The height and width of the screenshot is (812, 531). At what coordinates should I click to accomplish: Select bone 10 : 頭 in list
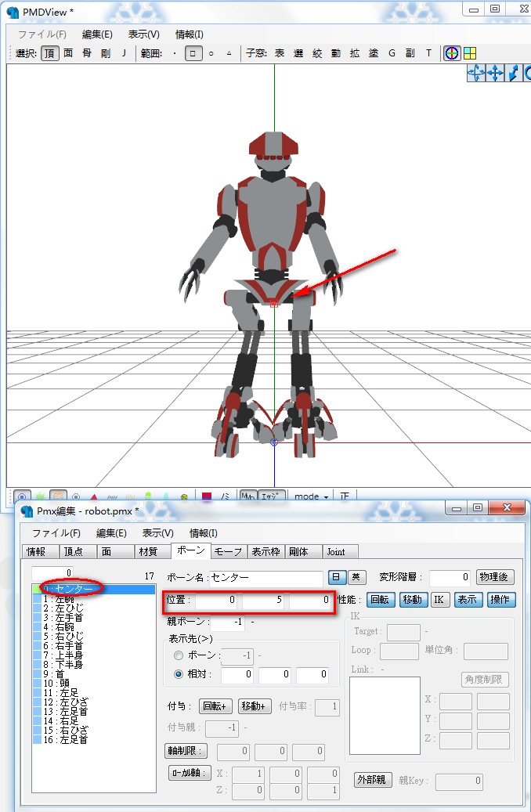point(94,683)
